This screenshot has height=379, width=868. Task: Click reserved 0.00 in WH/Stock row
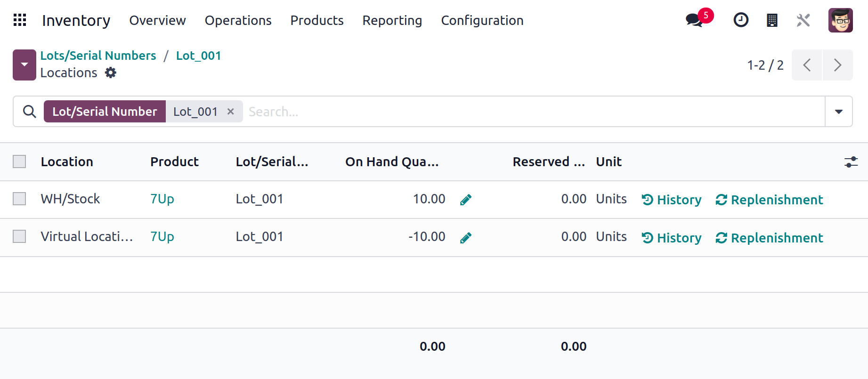(574, 199)
